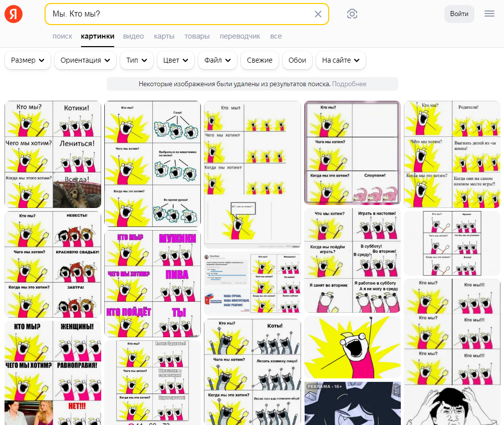
Task: Open the Слоупоки meme thumbnail
Action: coord(352,153)
